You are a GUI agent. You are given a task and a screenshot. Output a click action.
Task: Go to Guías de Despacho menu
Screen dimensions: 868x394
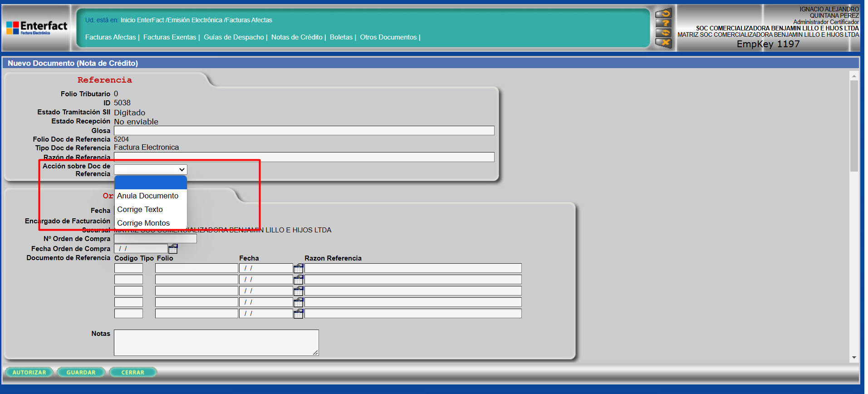[234, 37]
